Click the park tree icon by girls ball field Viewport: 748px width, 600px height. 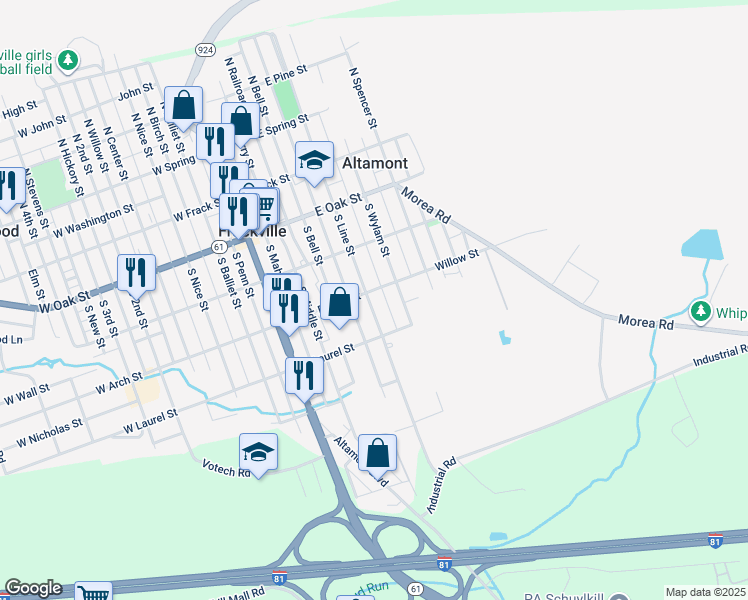[68, 62]
